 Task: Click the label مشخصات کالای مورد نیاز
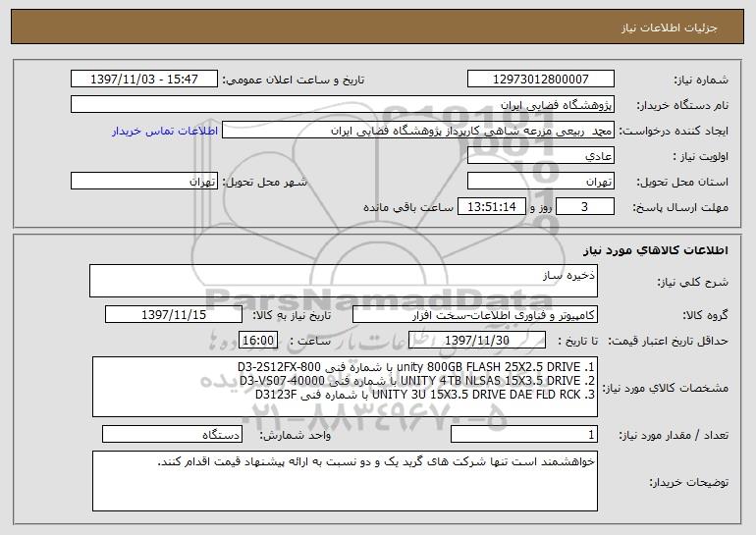click(x=666, y=388)
